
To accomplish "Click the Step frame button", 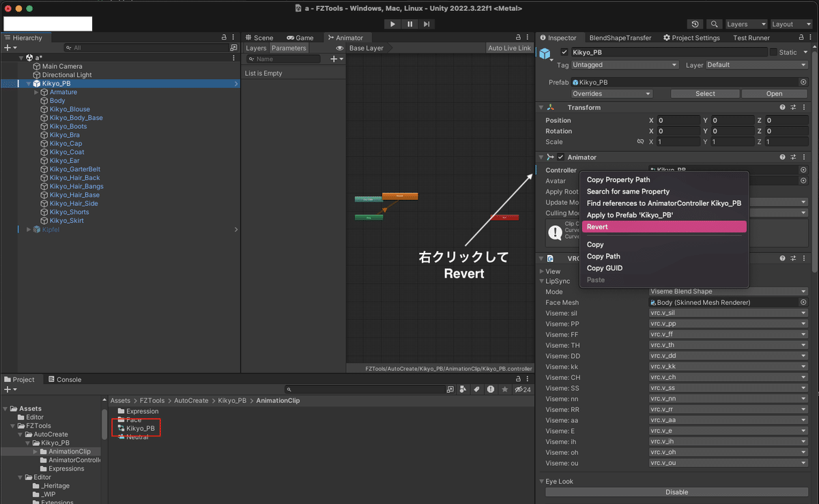I will click(x=427, y=24).
